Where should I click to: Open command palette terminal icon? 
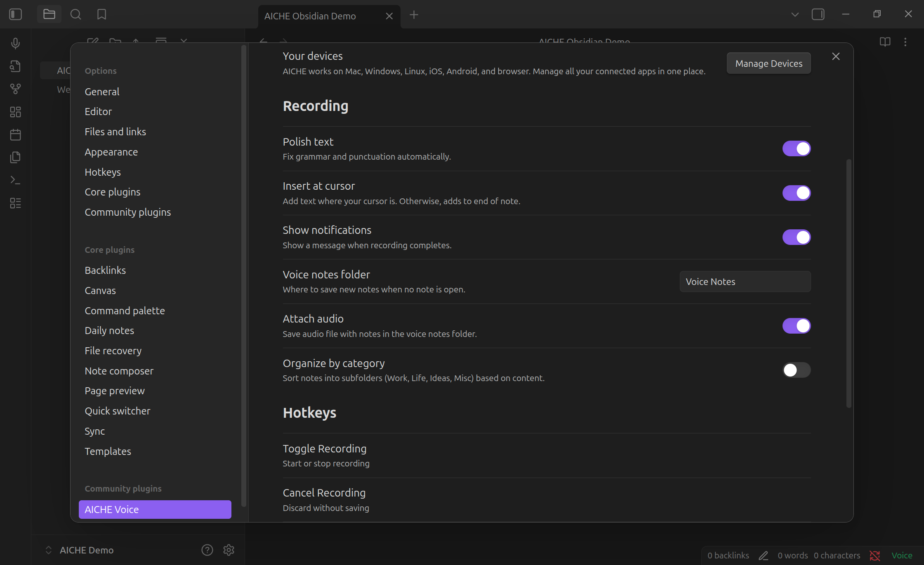(15, 180)
